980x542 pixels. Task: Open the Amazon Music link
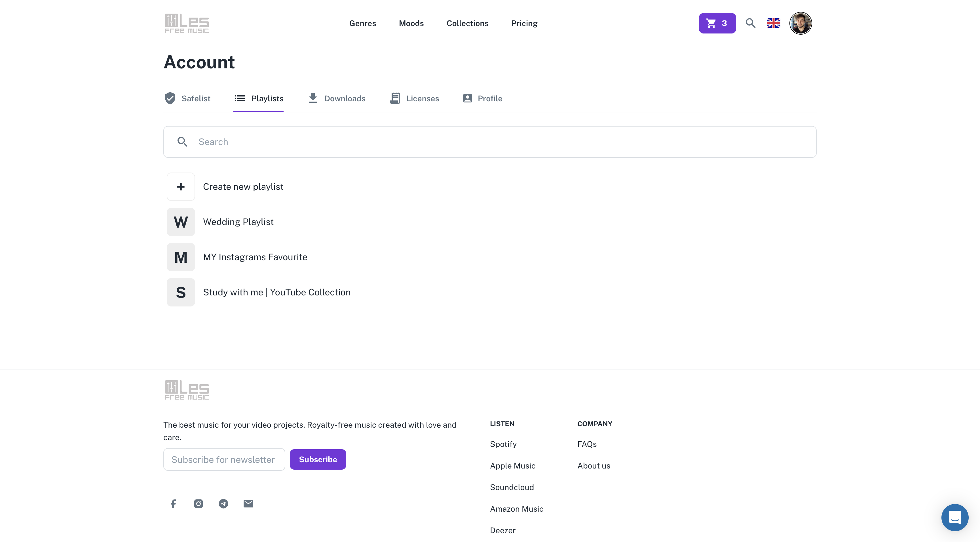tap(516, 509)
